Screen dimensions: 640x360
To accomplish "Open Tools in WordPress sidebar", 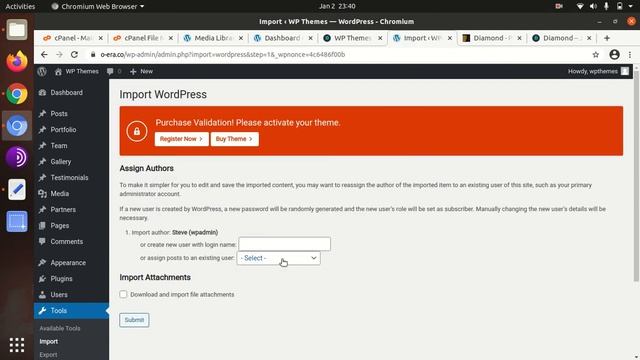I will (x=71, y=311).
